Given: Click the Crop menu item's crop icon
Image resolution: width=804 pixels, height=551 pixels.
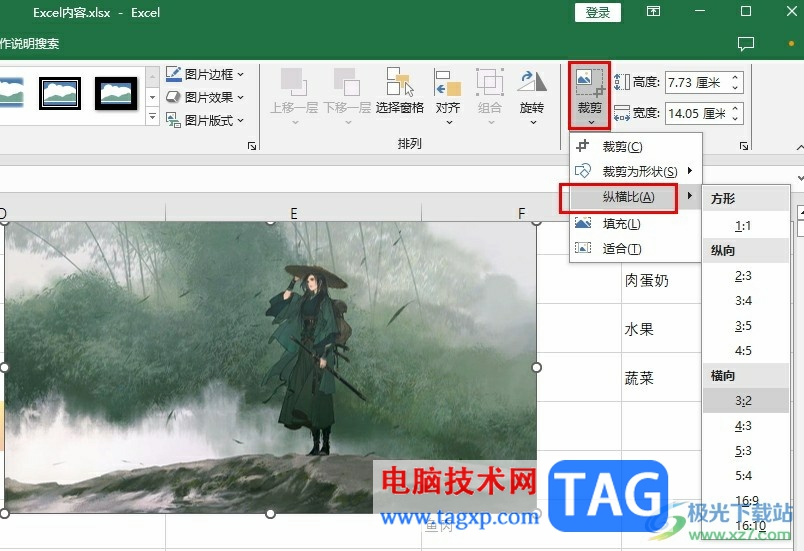Looking at the screenshot, I should point(582,146).
